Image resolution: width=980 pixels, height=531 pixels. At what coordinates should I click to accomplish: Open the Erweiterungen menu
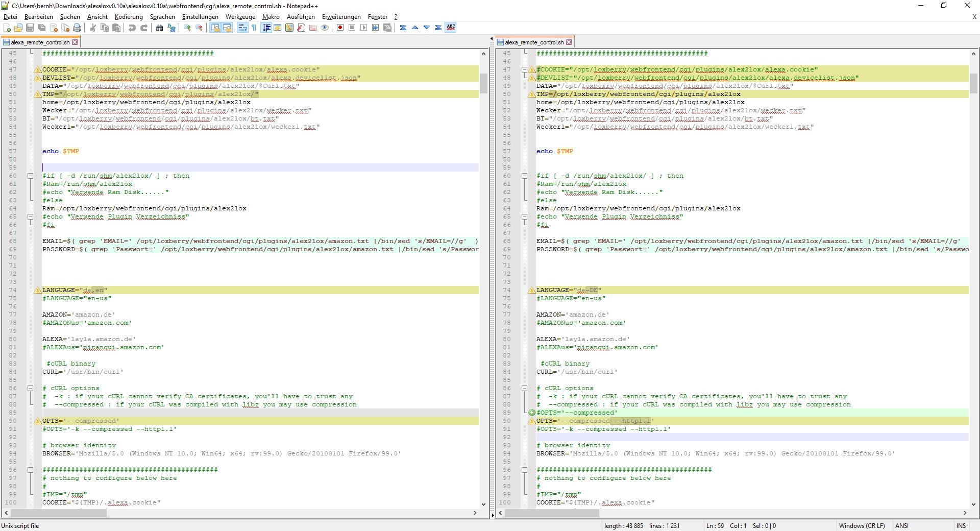(x=341, y=17)
